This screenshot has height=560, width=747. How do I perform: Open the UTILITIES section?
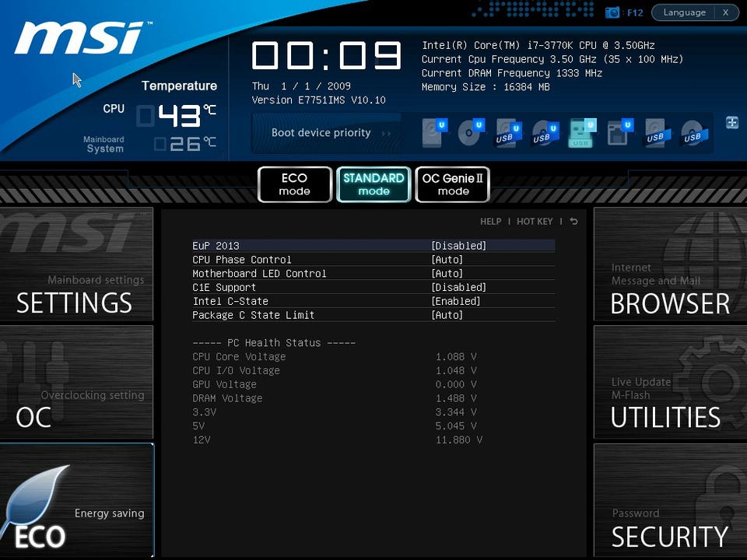click(670, 382)
